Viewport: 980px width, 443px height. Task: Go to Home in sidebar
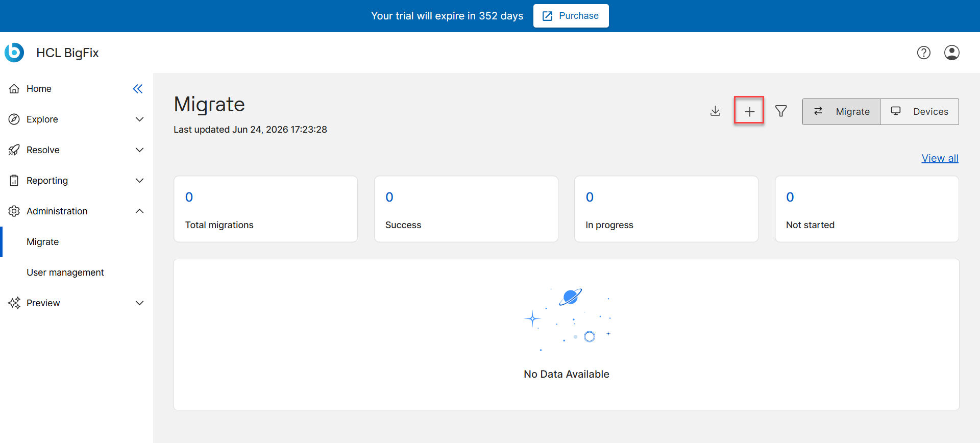pos(77,89)
